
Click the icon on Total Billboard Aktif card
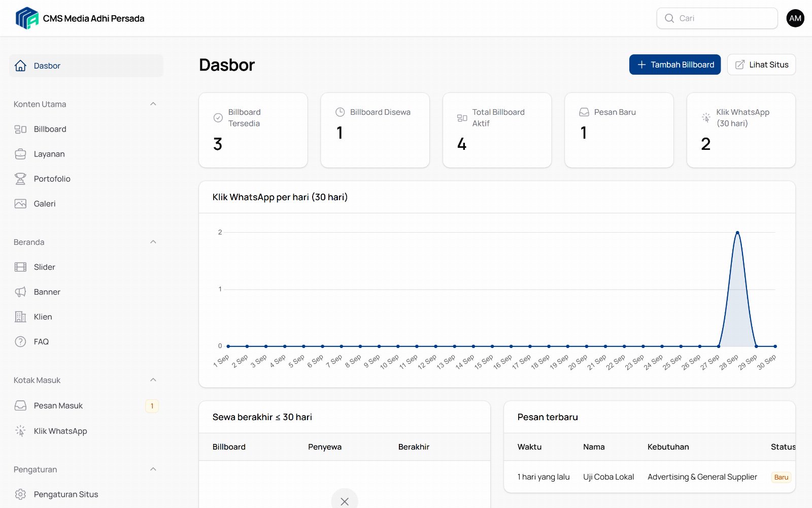[462, 118]
